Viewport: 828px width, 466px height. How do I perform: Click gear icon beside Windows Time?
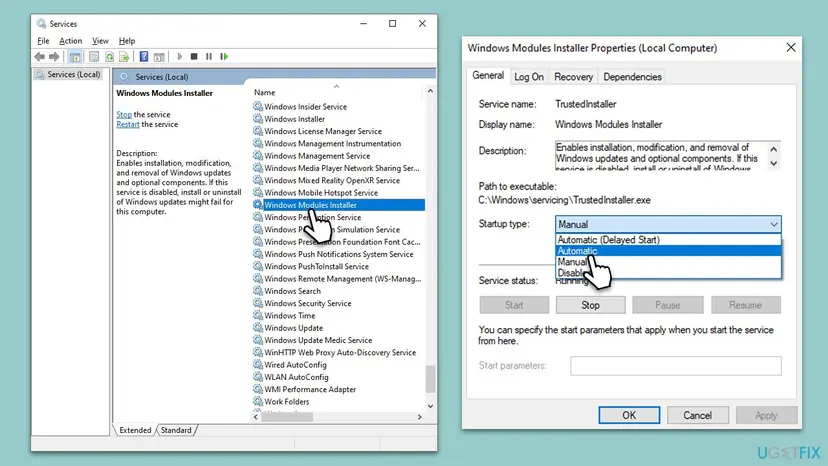(258, 315)
